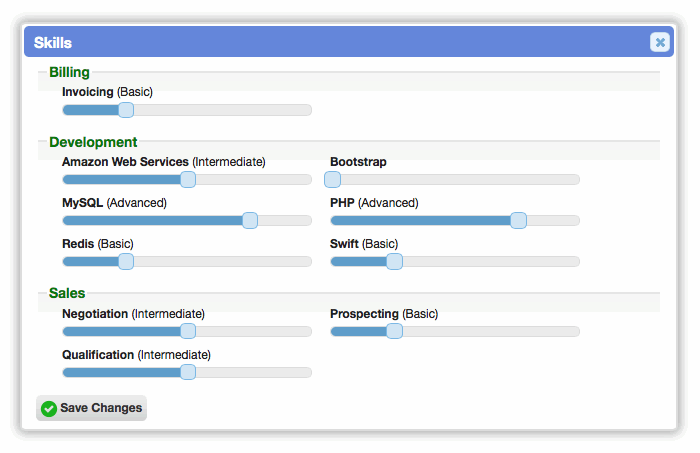The image size is (700, 453).
Task: Click the MySQL slider handle
Action: (250, 220)
